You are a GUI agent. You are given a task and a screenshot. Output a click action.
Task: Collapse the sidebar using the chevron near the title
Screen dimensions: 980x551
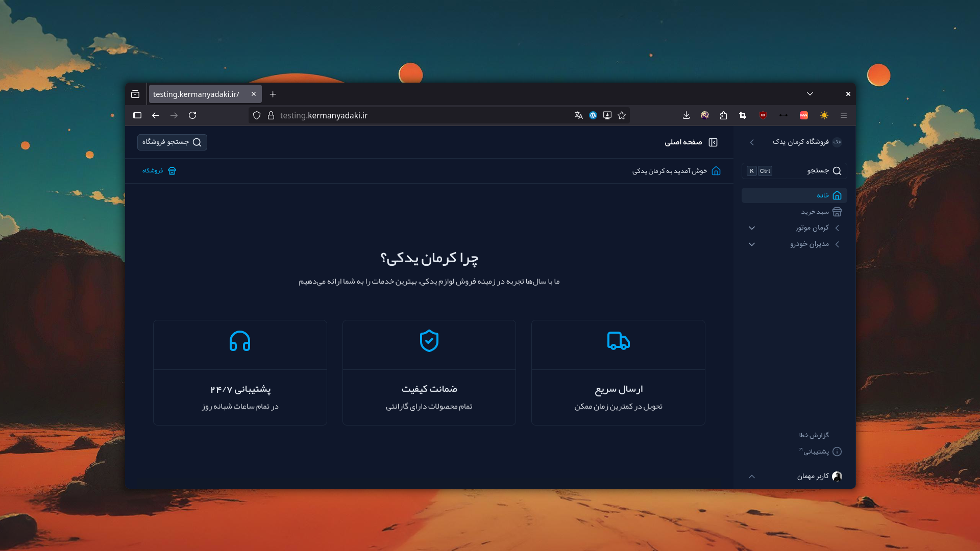click(x=752, y=142)
